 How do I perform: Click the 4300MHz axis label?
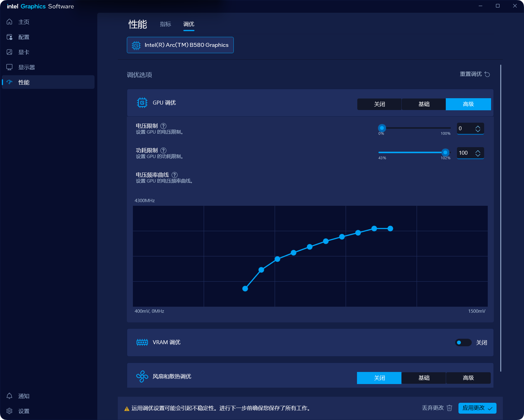click(145, 200)
